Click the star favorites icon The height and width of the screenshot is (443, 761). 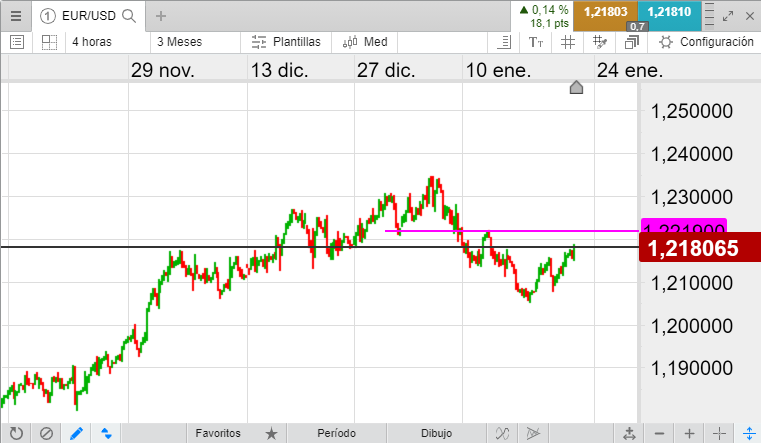[x=271, y=433]
